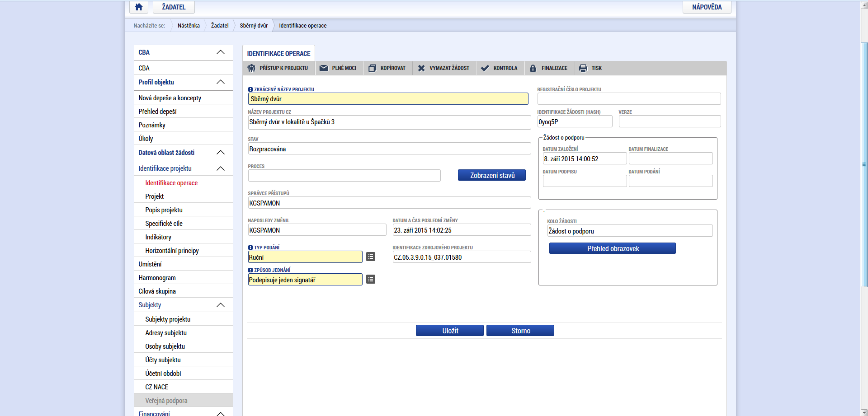Click the Plné moci envelope icon
This screenshot has height=416, width=868.
click(x=324, y=68)
